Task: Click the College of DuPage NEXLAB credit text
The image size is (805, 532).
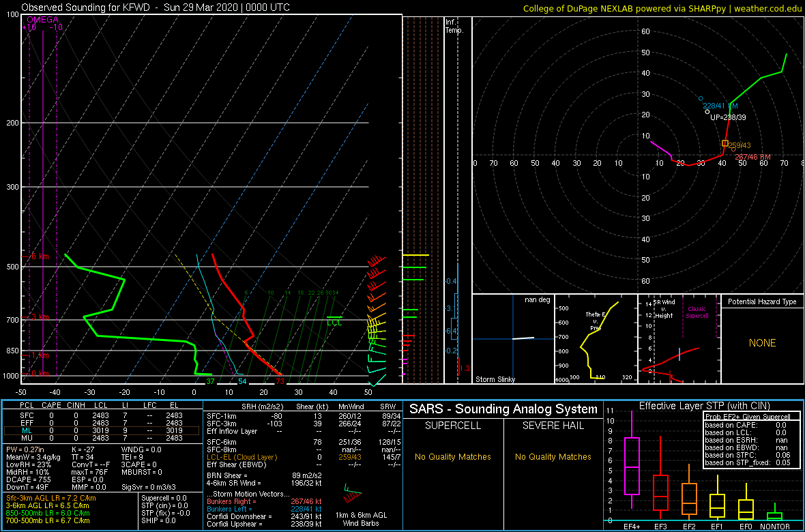Action: (662, 8)
